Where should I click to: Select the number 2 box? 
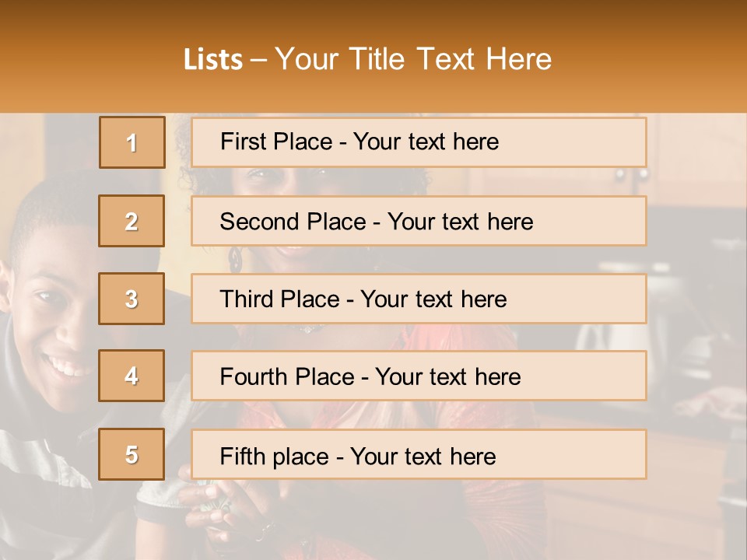tap(132, 221)
